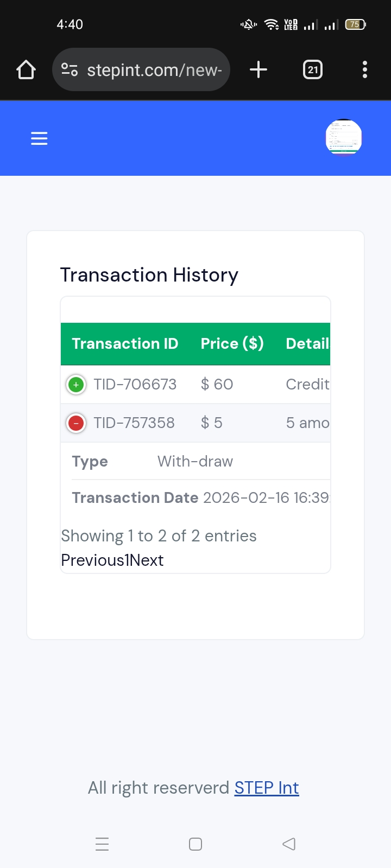Sort by Details column header
391x868 pixels.
pos(308,343)
